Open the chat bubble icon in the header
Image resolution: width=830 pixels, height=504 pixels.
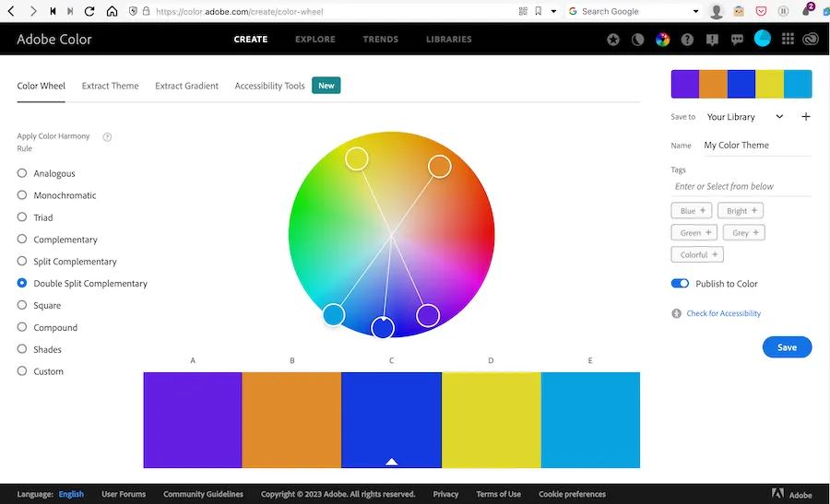pos(737,39)
